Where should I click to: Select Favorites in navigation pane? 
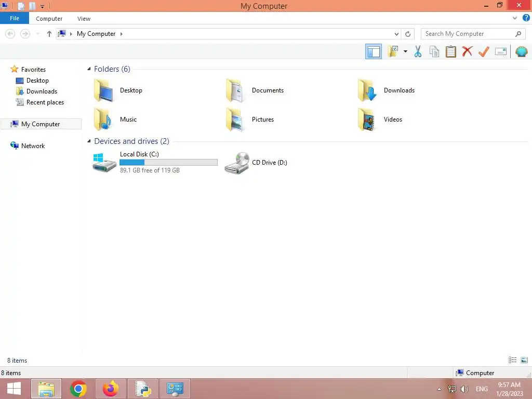click(33, 69)
